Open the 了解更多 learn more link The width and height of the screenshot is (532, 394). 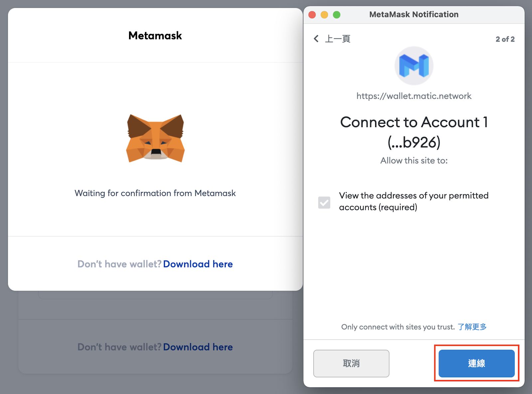click(472, 327)
